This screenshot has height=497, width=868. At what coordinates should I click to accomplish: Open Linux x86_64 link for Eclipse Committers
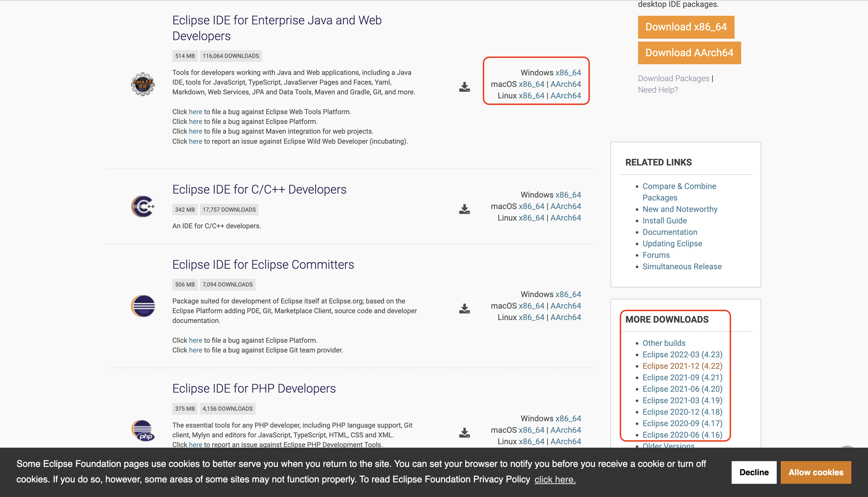[x=531, y=317]
